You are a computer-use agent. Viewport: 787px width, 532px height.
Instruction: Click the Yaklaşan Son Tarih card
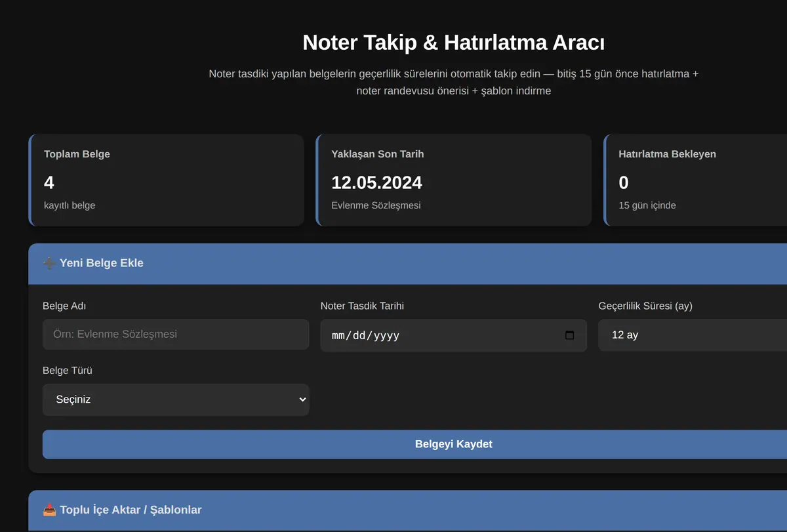(x=453, y=180)
